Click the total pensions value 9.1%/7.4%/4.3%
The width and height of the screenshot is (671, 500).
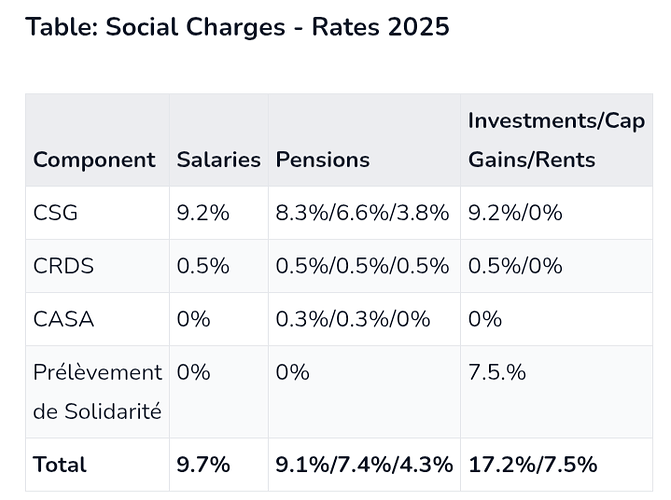(x=364, y=465)
